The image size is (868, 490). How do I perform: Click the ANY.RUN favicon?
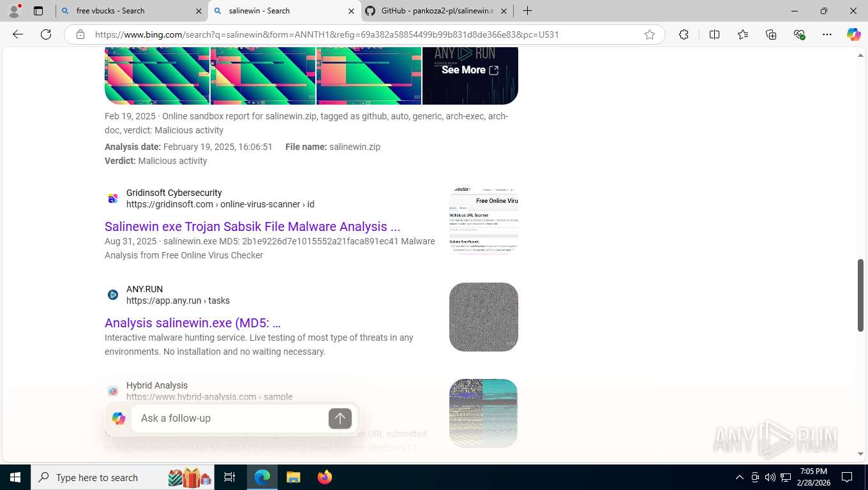[113, 295]
